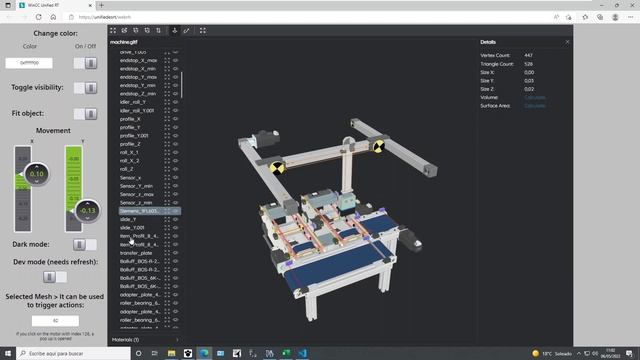Select the active navigation tool icon in toolbar

coord(175,31)
